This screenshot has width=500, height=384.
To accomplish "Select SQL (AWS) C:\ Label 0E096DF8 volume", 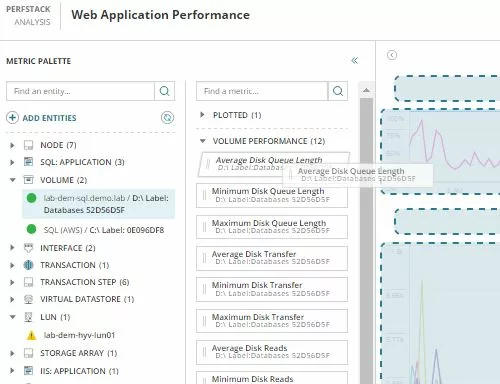I will tap(98, 230).
